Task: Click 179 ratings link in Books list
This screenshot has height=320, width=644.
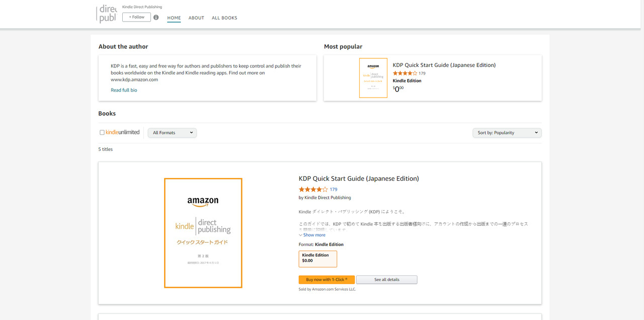Action: 334,190
